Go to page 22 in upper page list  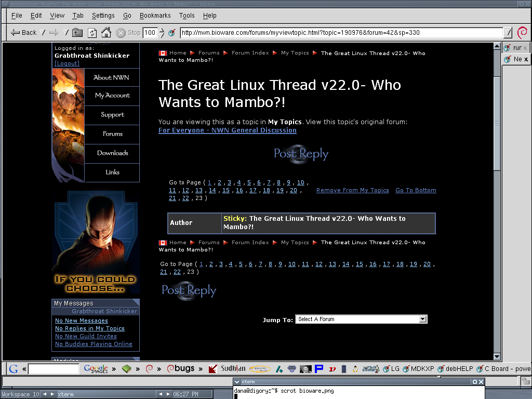(185, 198)
